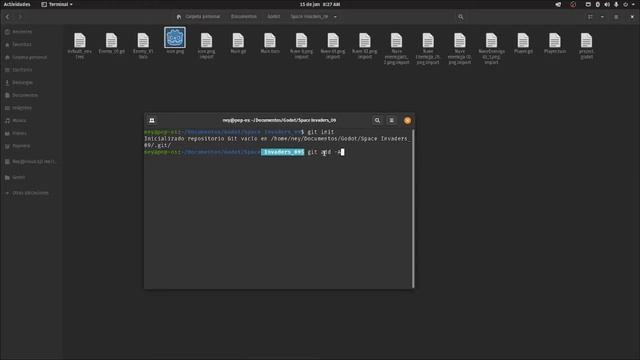
Task: Open Documentos in the sidebar
Action: pyautogui.click(x=21, y=95)
